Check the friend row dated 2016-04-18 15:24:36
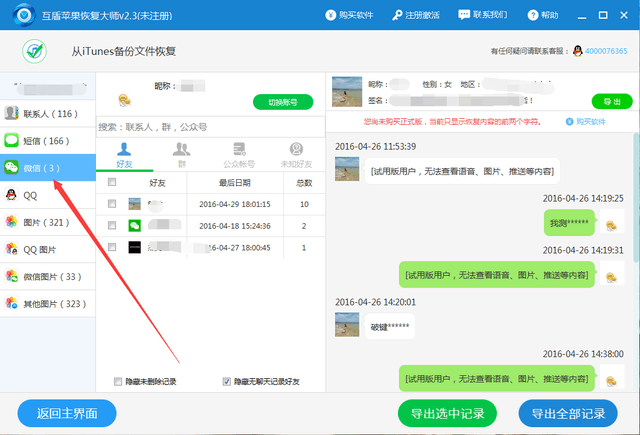The width and height of the screenshot is (640, 435). [x=112, y=225]
